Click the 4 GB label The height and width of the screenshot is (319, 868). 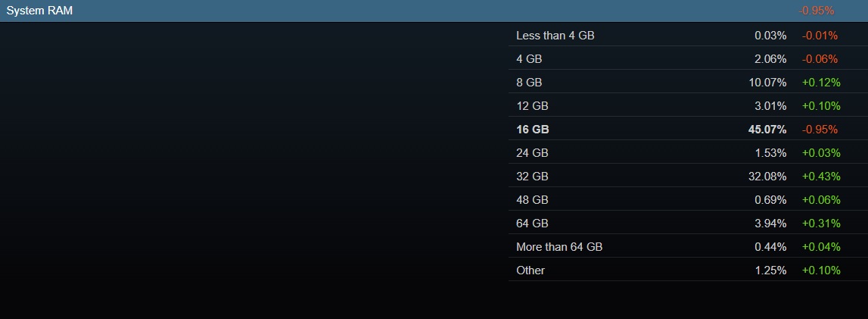click(x=529, y=59)
